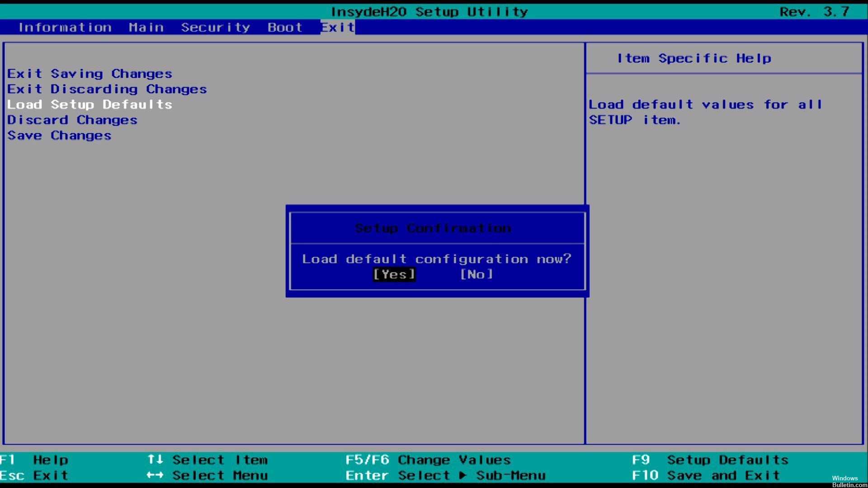Viewport: 868px width, 488px height.
Task: Select the highlighted Exit tab
Action: click(x=337, y=27)
